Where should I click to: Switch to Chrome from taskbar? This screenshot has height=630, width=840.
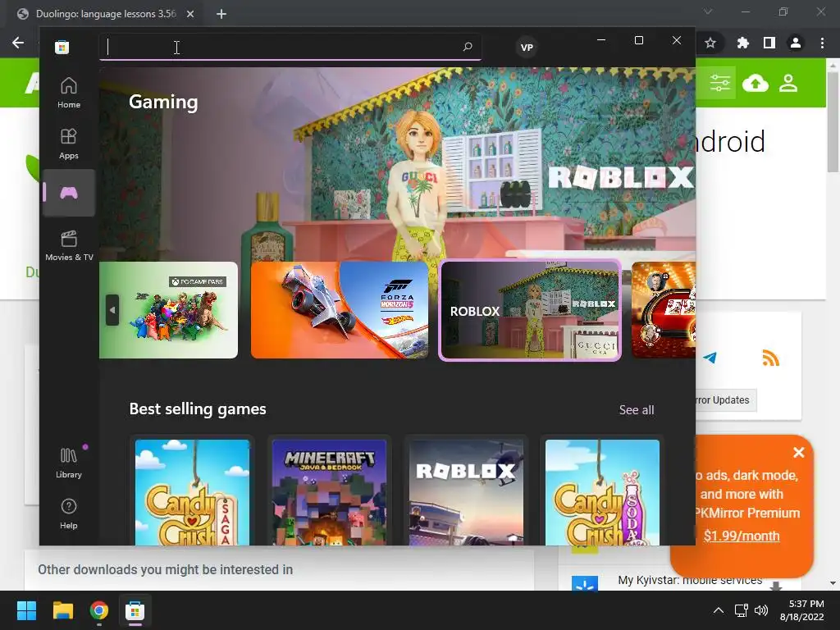(x=99, y=610)
